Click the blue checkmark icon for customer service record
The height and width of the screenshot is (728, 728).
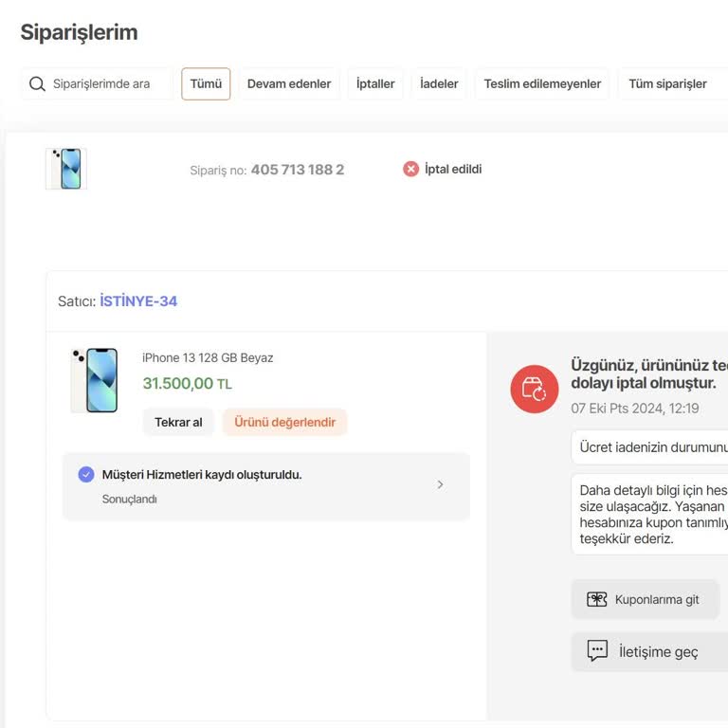pos(86,475)
